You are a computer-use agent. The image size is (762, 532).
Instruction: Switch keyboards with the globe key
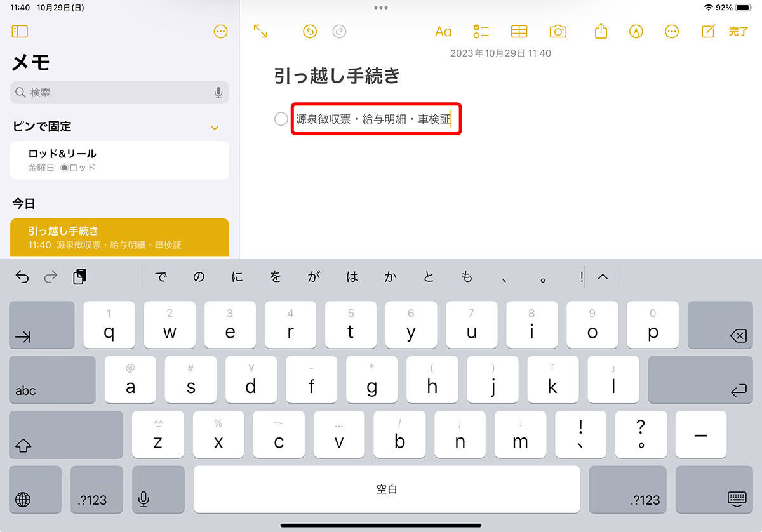35,489
